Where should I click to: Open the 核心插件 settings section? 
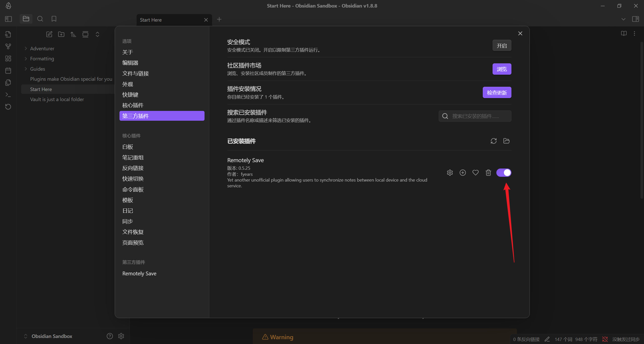coord(162,105)
